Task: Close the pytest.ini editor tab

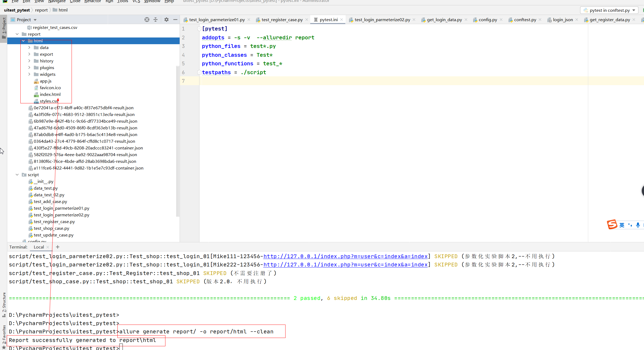Action: [342, 20]
